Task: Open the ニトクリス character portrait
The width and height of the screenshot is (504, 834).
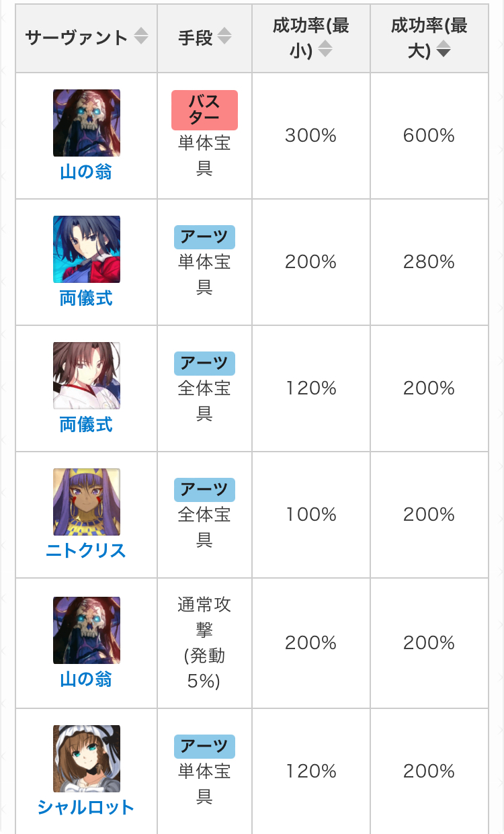Action: 87,502
